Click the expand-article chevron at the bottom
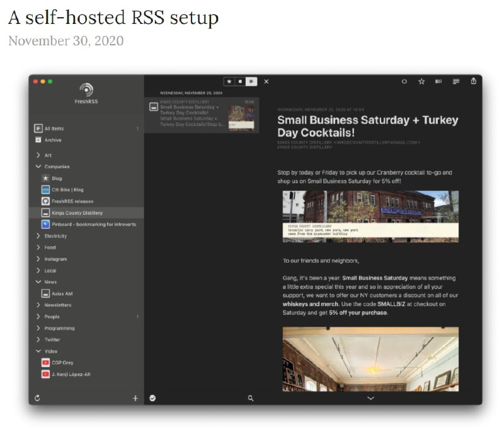The width and height of the screenshot is (504, 437). pos(371,398)
